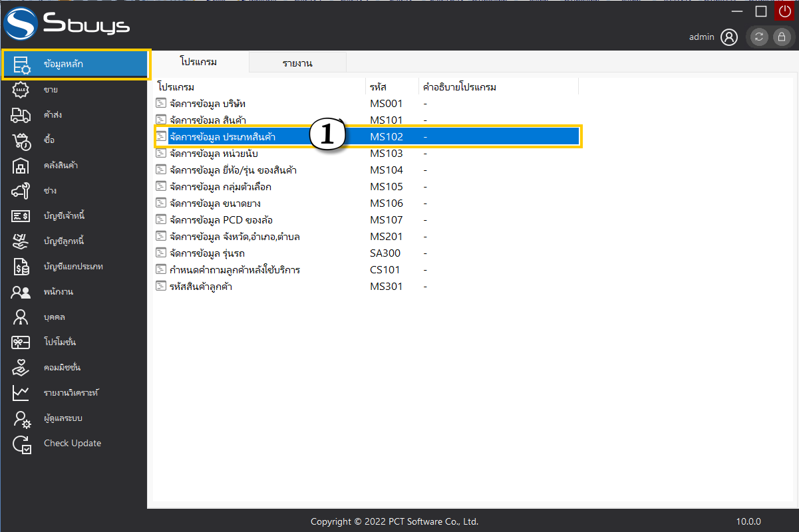Click the red power button
The width and height of the screenshot is (799, 532).
coord(784,11)
